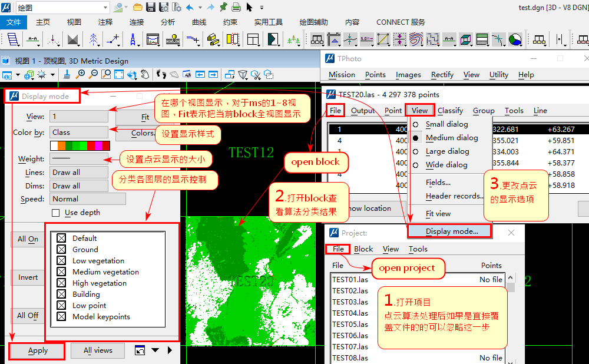589x364 pixels.
Task: Choose Display mode... in View menu
Action: point(449,231)
